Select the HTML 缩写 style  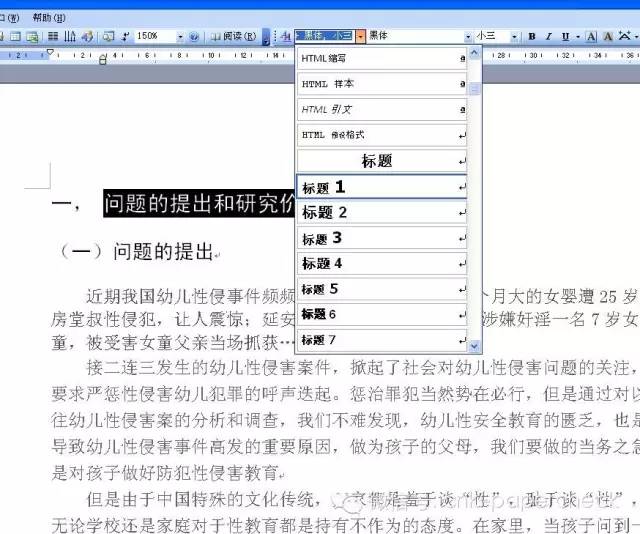[382, 59]
